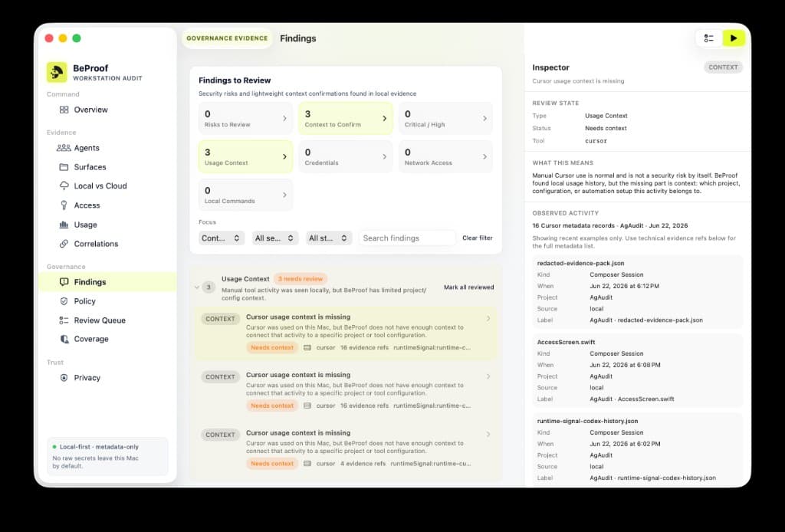Click '16 Cursor metadata records' line
The width and height of the screenshot is (785, 532).
click(x=609, y=225)
